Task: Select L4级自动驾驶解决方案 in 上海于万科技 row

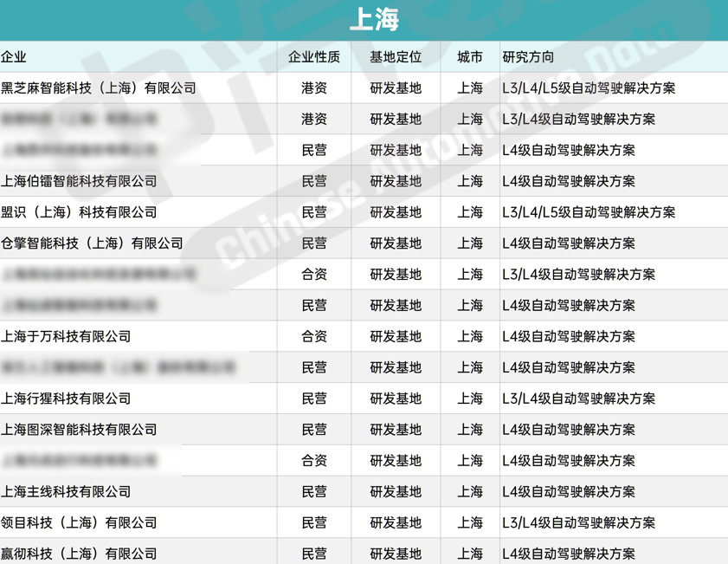Action: pos(569,336)
